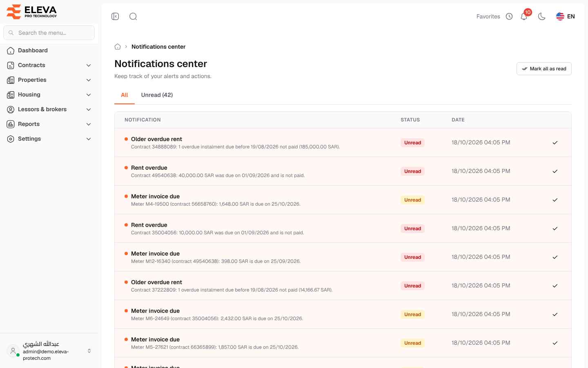This screenshot has width=588, height=368.
Task: Open Dashboard from the sidebar
Action: click(x=49, y=50)
